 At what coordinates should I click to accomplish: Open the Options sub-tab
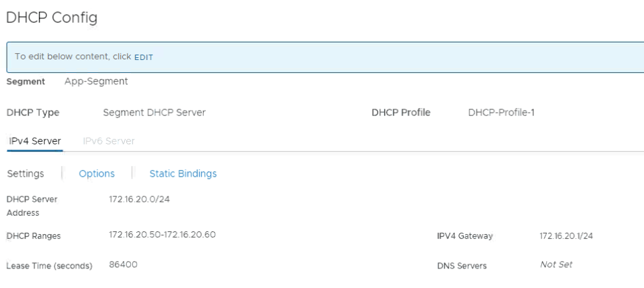(97, 173)
